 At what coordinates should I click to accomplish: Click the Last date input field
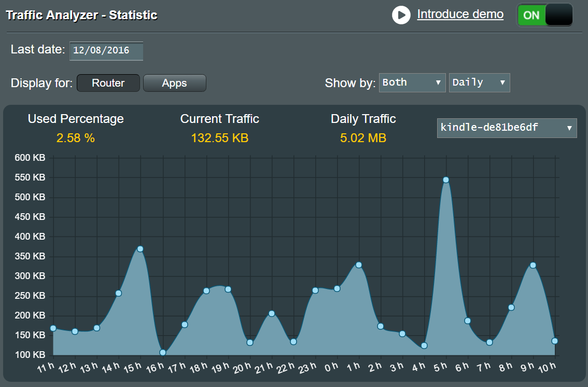(106, 51)
